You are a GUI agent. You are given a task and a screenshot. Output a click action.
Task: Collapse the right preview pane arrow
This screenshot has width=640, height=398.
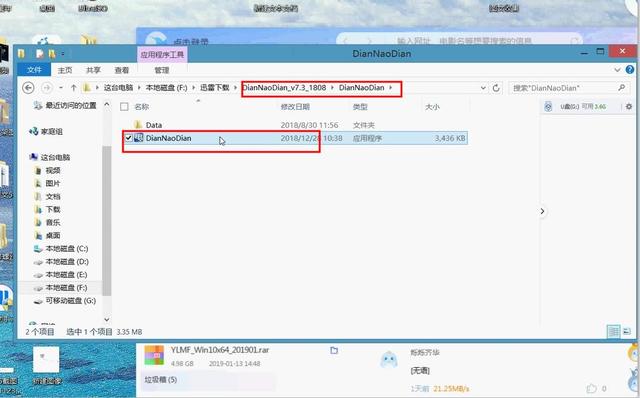point(542,211)
